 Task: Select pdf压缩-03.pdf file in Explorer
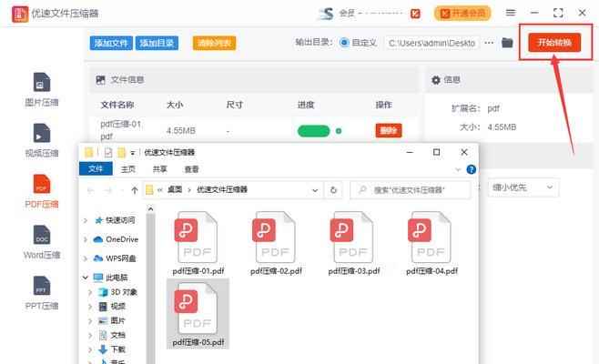point(354,243)
